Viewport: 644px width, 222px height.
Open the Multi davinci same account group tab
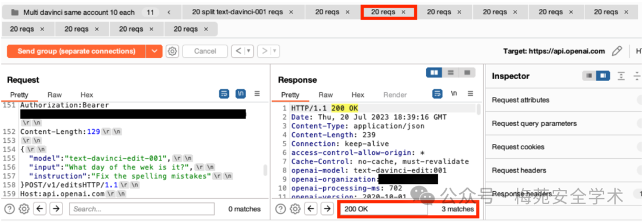[x=79, y=12]
